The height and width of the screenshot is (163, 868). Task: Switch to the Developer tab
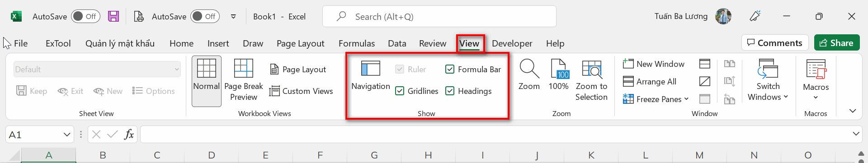[512, 43]
